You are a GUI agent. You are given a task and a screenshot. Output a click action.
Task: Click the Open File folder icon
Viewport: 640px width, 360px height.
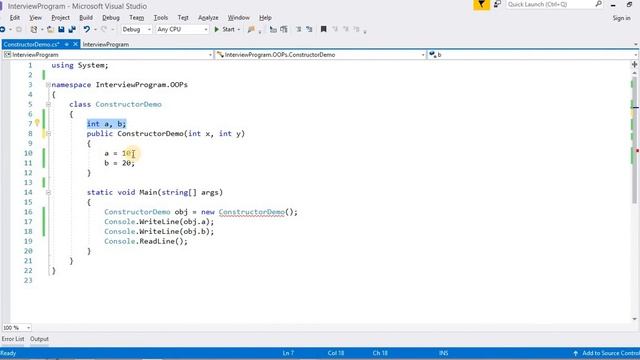[50, 29]
